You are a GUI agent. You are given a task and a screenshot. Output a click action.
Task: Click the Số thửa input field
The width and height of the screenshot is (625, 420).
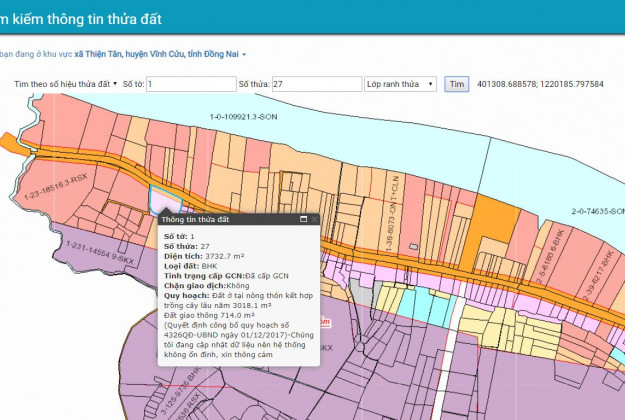point(317,84)
